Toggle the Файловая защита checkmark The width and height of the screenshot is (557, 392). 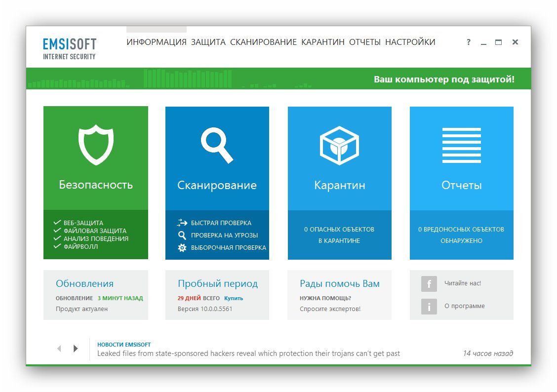[x=57, y=231]
